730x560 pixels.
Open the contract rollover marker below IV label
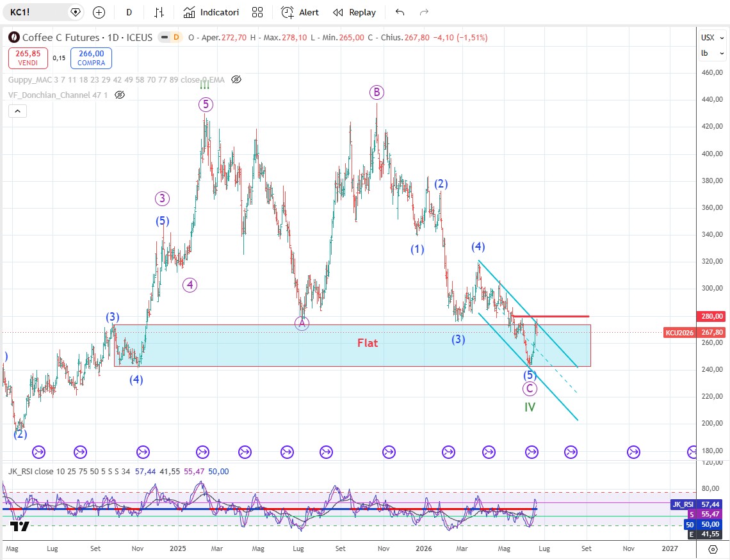point(531,452)
